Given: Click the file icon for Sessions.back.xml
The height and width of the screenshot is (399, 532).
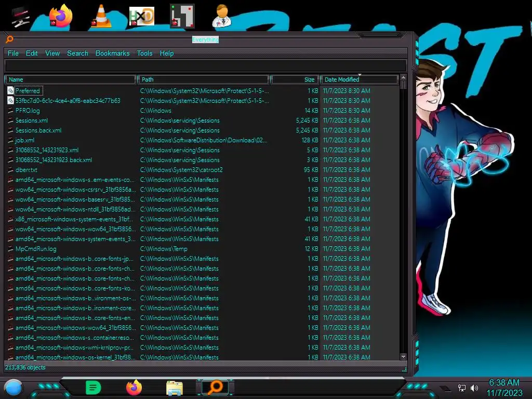Looking at the screenshot, I should [x=10, y=130].
